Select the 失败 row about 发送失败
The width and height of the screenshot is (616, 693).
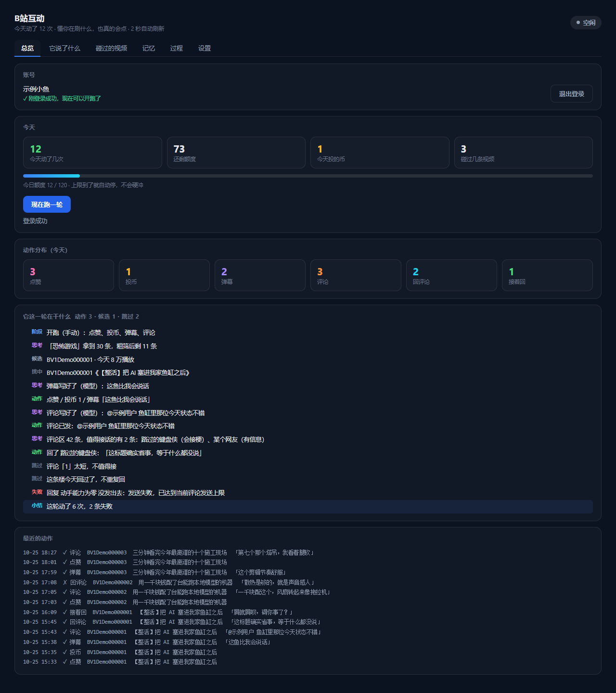coord(308,493)
